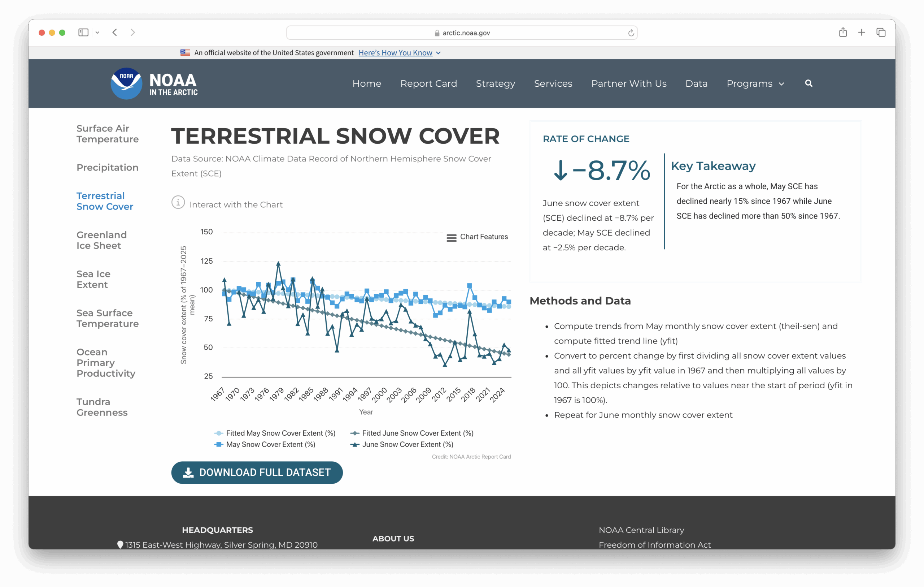Click the Safari share icon

843,33
